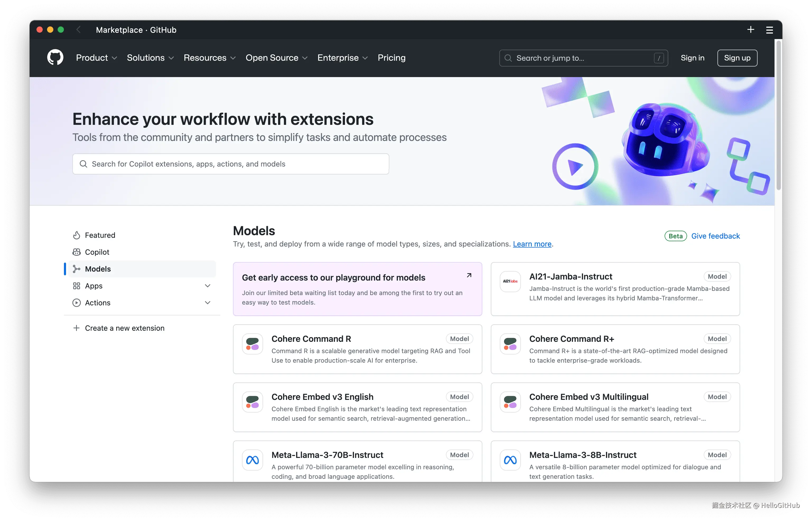Select Featured in the sidebar
The height and width of the screenshot is (521, 812).
point(100,235)
